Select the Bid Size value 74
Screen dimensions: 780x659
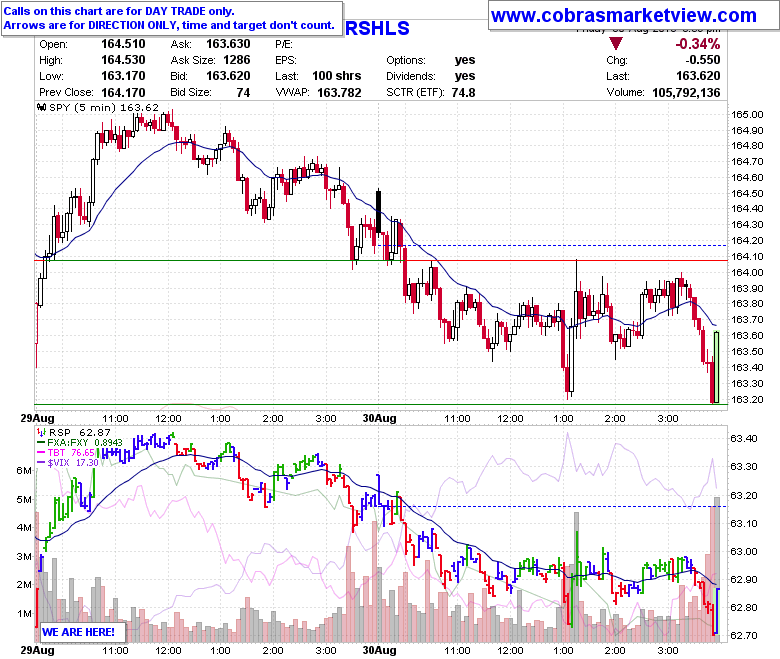[x=243, y=93]
